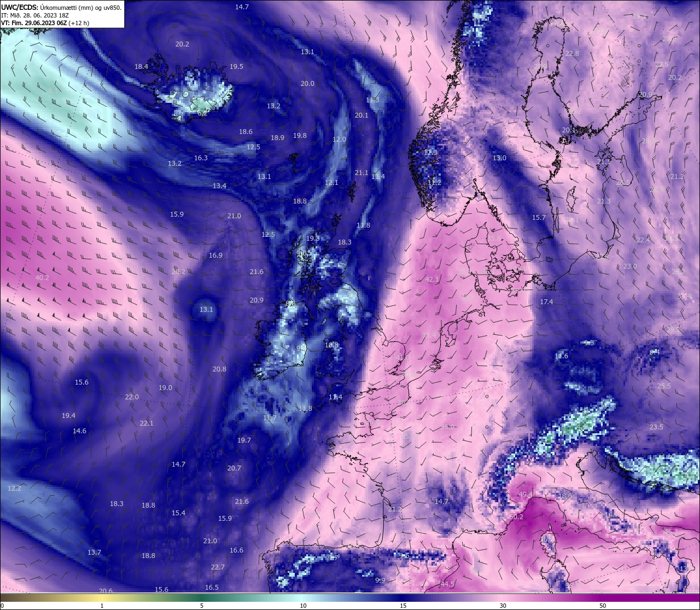The width and height of the screenshot is (700, 610).
Task: Click the 10 tick on the color scale
Action: [x=303, y=606]
